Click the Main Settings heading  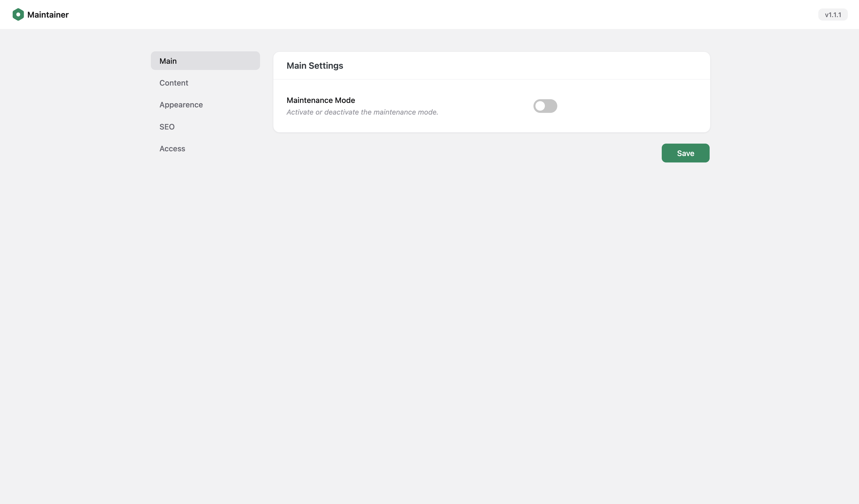pos(315,66)
